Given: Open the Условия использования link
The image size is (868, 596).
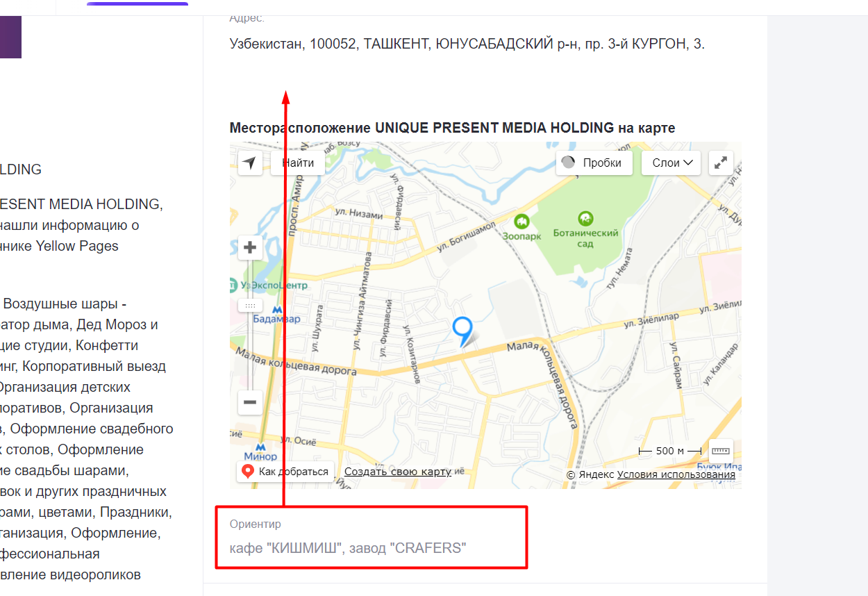Looking at the screenshot, I should tap(676, 474).
